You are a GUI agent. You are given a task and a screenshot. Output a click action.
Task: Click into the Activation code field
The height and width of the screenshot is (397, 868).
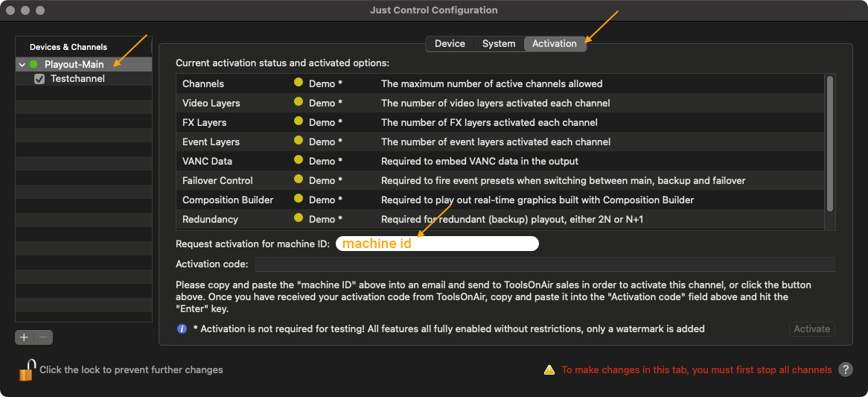tap(545, 264)
